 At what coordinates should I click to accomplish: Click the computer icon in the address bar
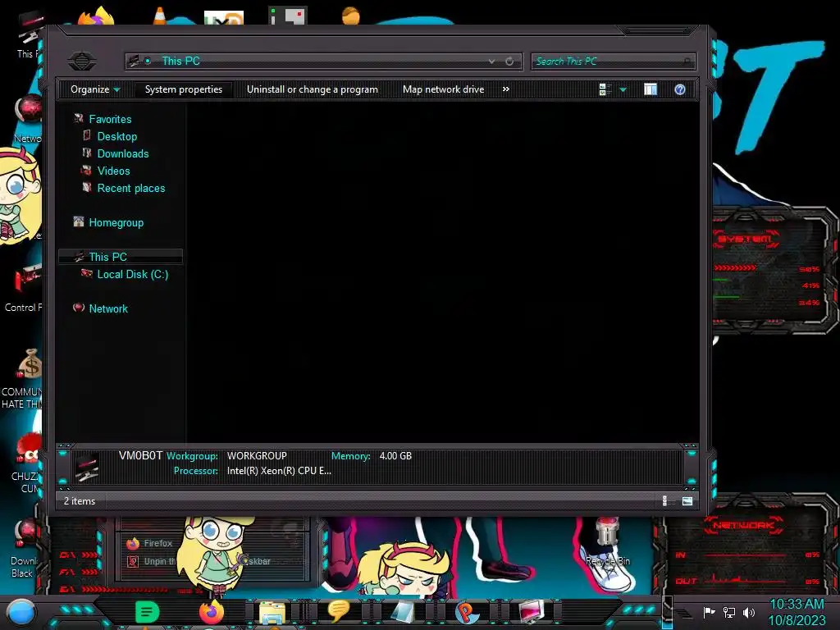pos(134,61)
